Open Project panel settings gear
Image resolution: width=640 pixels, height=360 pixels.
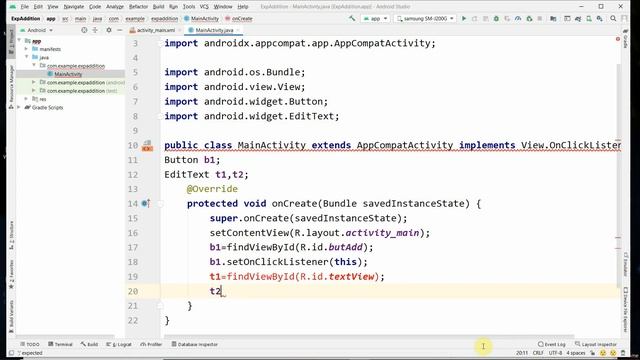[109, 30]
